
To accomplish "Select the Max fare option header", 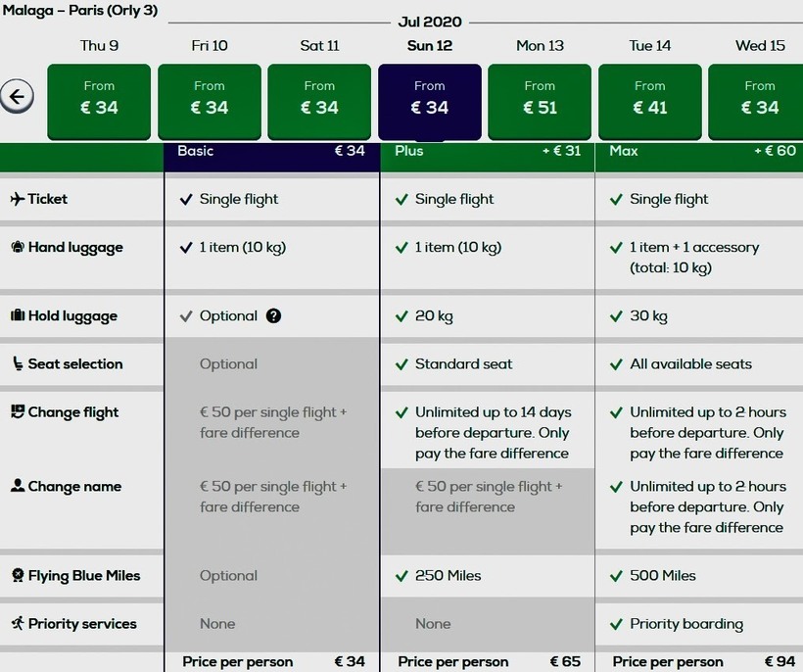I will (701, 152).
